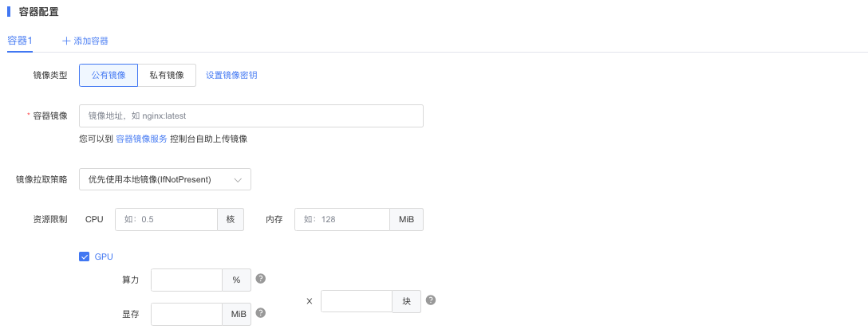Select the 私有镜像 image type

tap(167, 75)
